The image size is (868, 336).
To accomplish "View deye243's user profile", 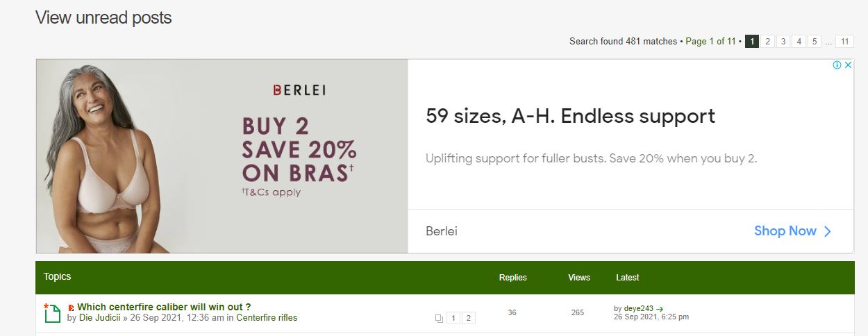I will click(x=638, y=308).
